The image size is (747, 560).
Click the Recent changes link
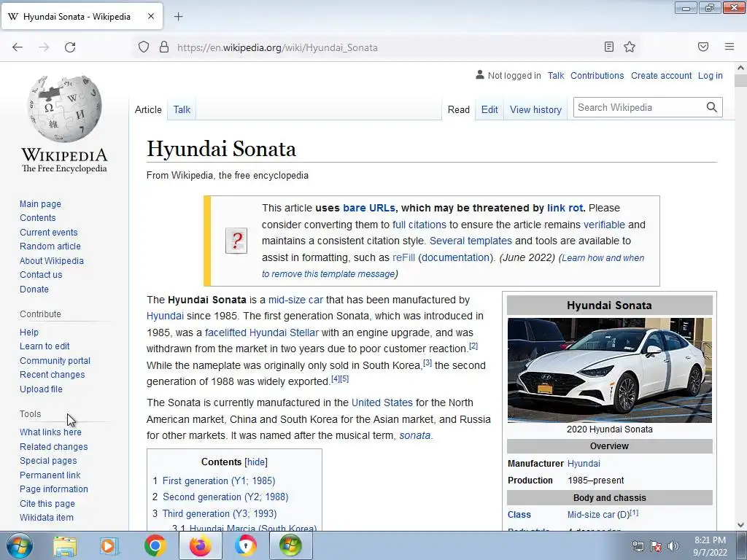point(52,375)
